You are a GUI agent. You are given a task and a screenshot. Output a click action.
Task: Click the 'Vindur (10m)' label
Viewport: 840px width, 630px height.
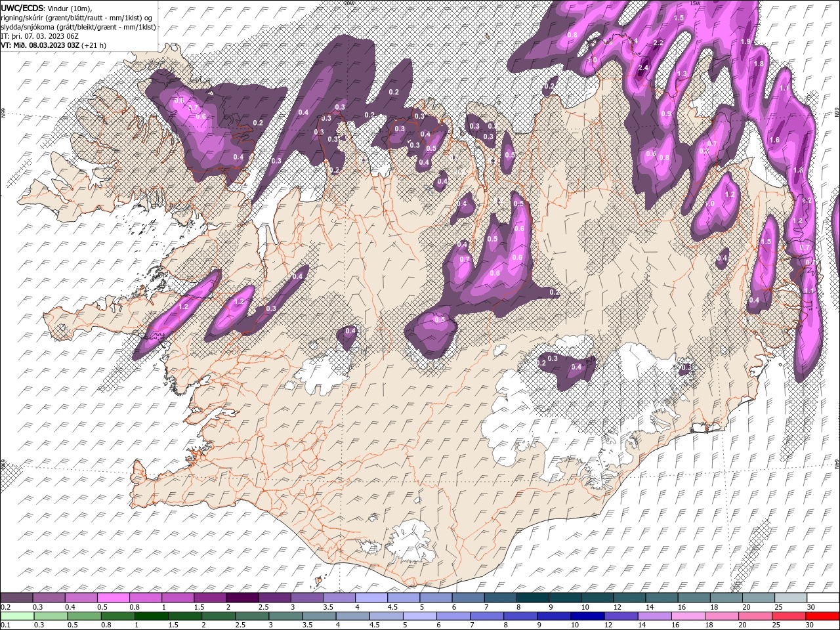[x=70, y=8]
